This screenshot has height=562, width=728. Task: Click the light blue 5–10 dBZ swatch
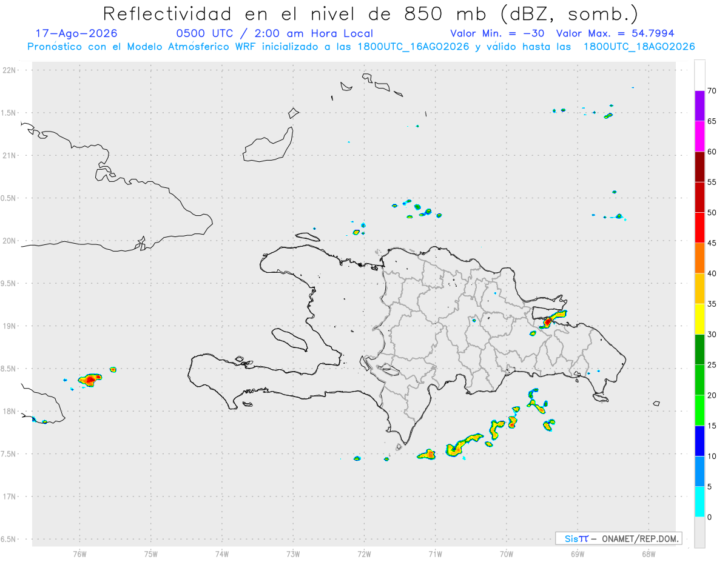[x=699, y=471]
